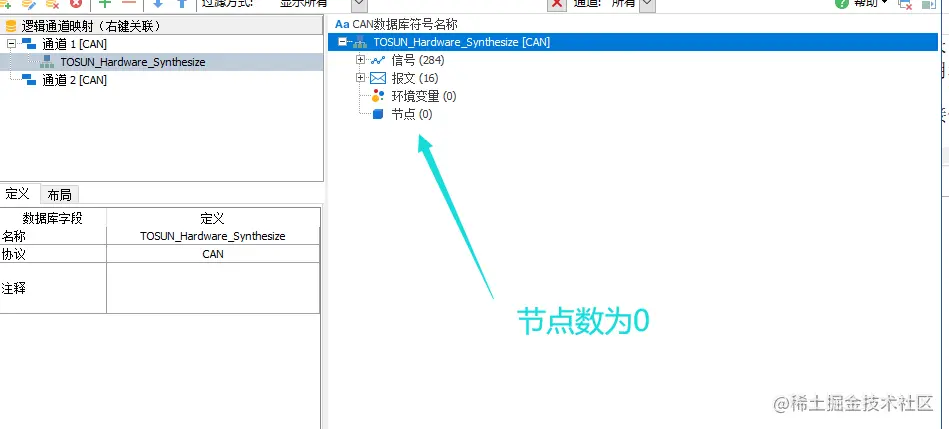Click the 逻辑通道映射 database cylinder icon
This screenshot has width=949, height=429.
tap(10, 27)
